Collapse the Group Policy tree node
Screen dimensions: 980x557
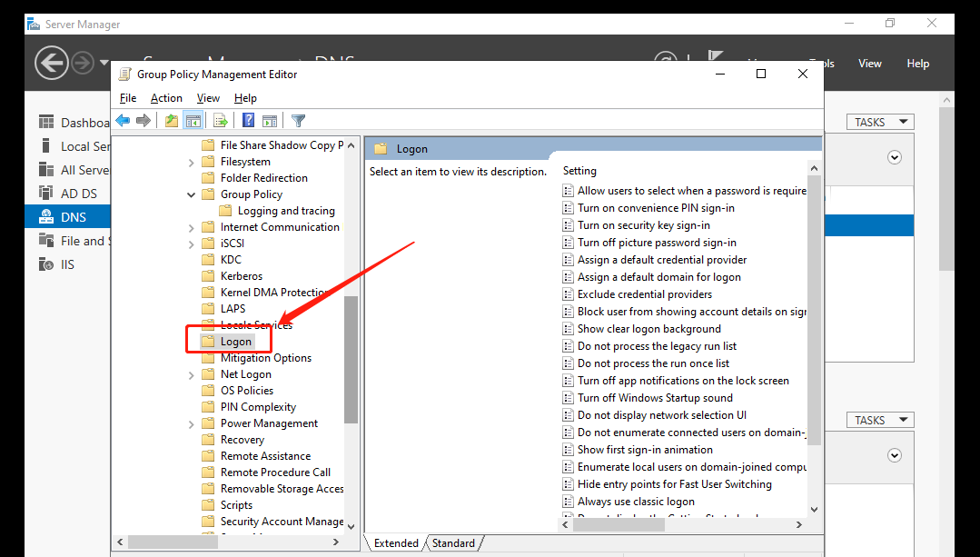[192, 195]
